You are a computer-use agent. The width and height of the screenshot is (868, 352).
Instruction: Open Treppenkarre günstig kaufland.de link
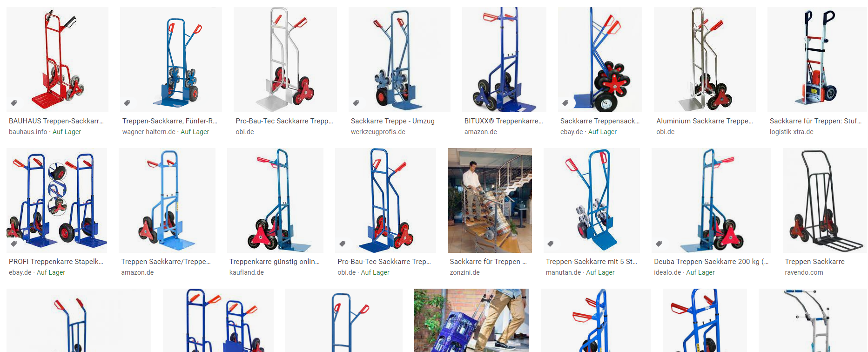click(x=275, y=262)
